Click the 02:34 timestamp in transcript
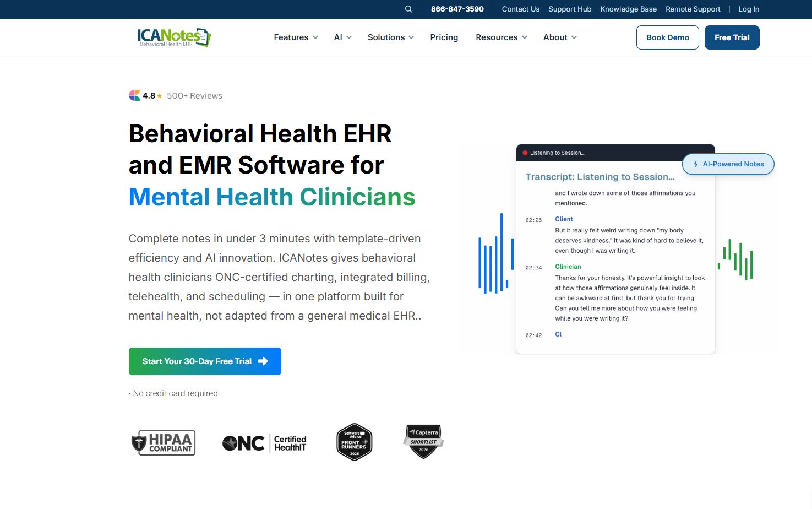812x509 pixels. tap(533, 268)
